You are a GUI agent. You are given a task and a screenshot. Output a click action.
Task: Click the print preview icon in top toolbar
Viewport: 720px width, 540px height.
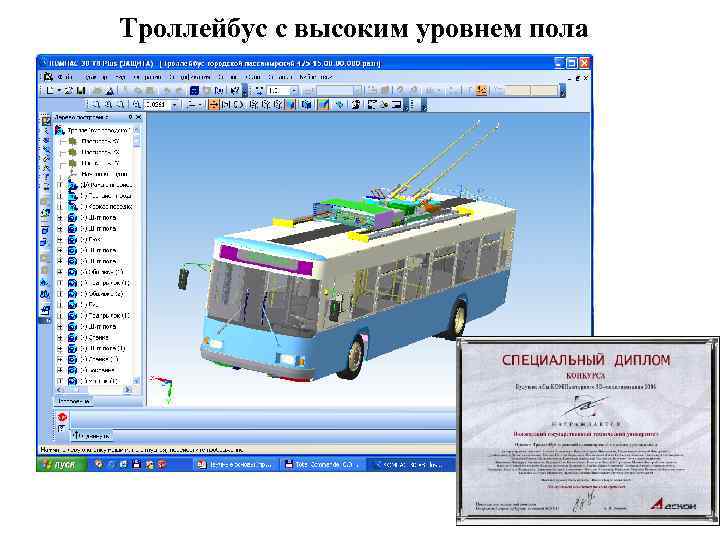pos(109,90)
